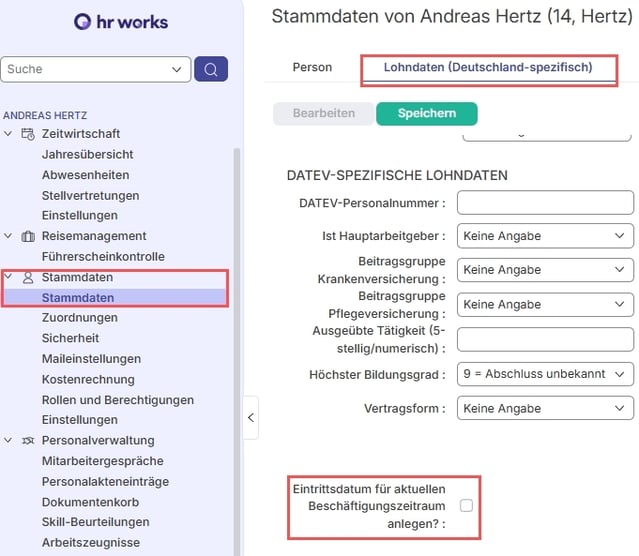Click the Personalverwaltung handshake icon
Screen dimensions: 639x556
[x=28, y=440]
